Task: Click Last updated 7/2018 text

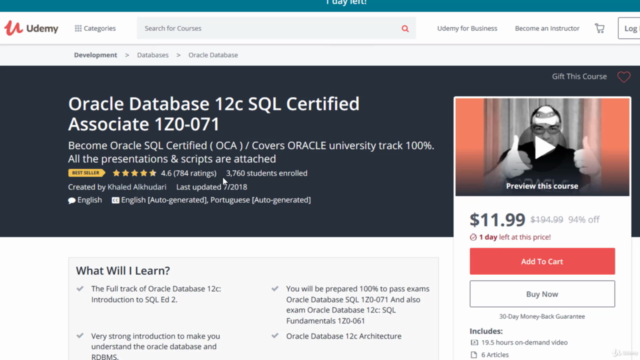Action: point(211,187)
